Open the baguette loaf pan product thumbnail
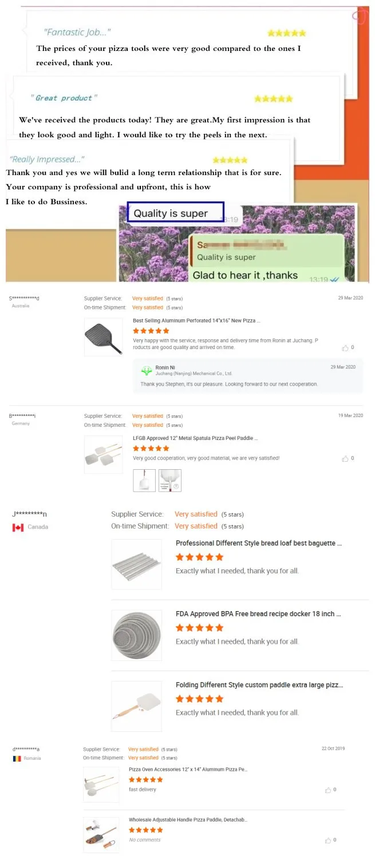This screenshot has height=868, width=375. coord(136,564)
